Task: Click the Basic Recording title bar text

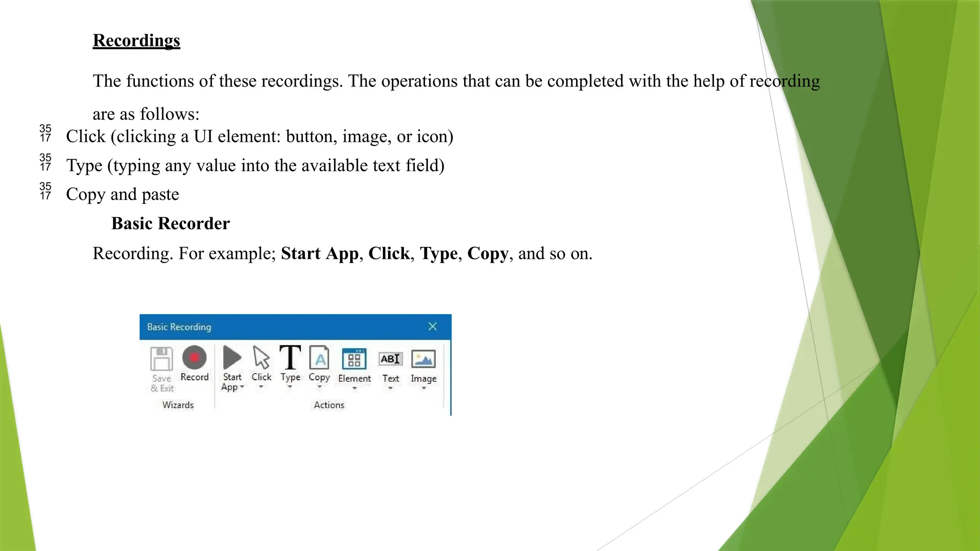Action: (179, 327)
